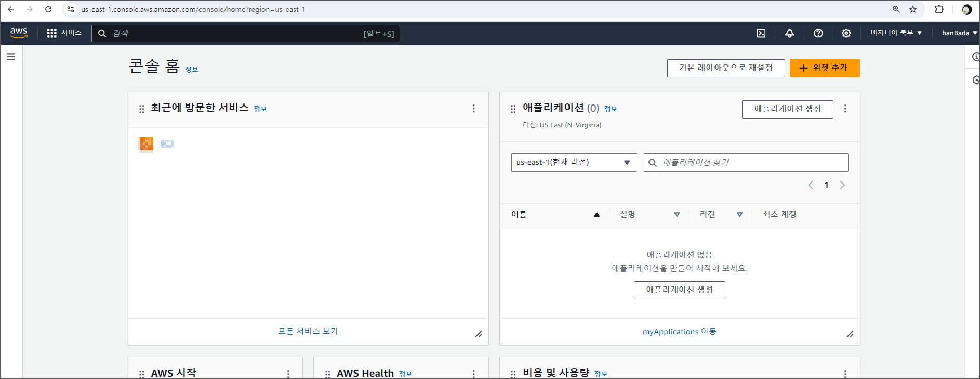Click 애플리케이션 생성 button in empty state
The height and width of the screenshot is (379, 980).
[x=679, y=290]
